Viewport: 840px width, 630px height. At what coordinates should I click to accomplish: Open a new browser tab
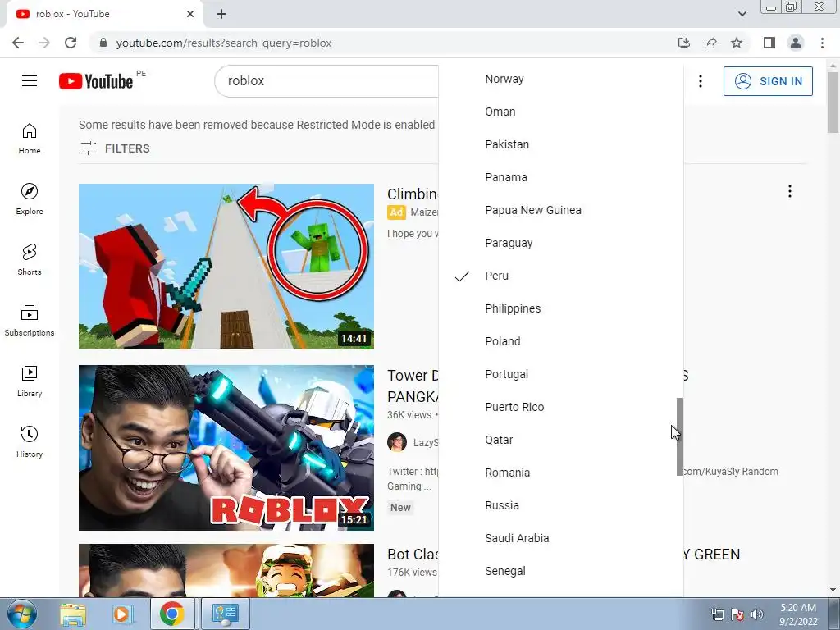click(221, 14)
